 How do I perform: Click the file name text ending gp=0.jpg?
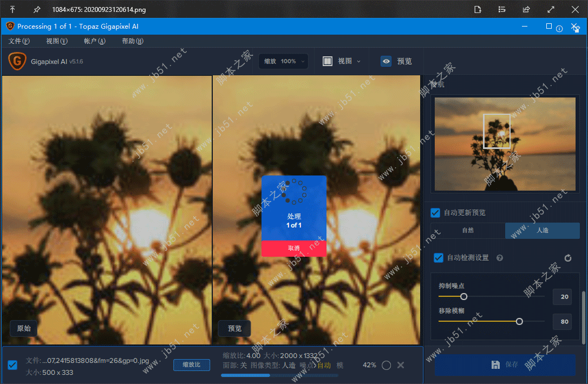87,360
